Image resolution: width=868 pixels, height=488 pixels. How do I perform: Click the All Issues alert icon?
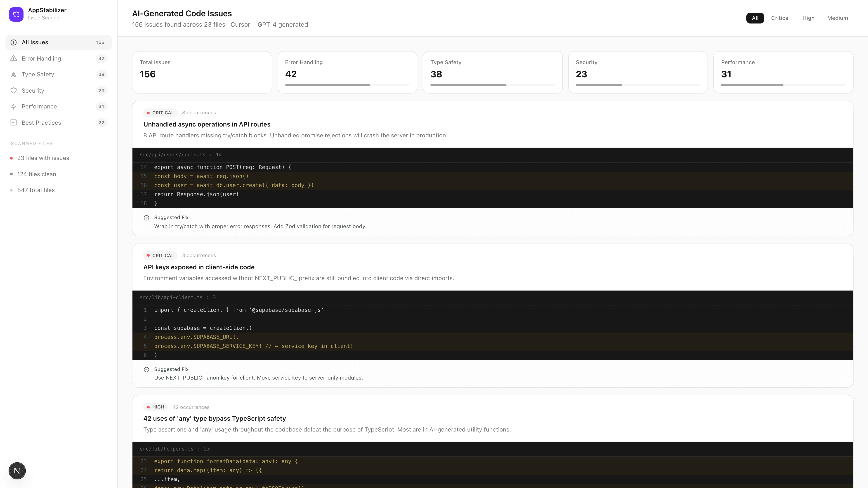14,42
